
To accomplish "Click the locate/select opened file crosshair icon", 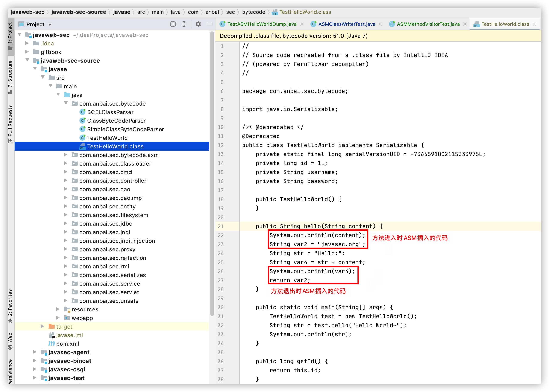I will click(x=173, y=24).
